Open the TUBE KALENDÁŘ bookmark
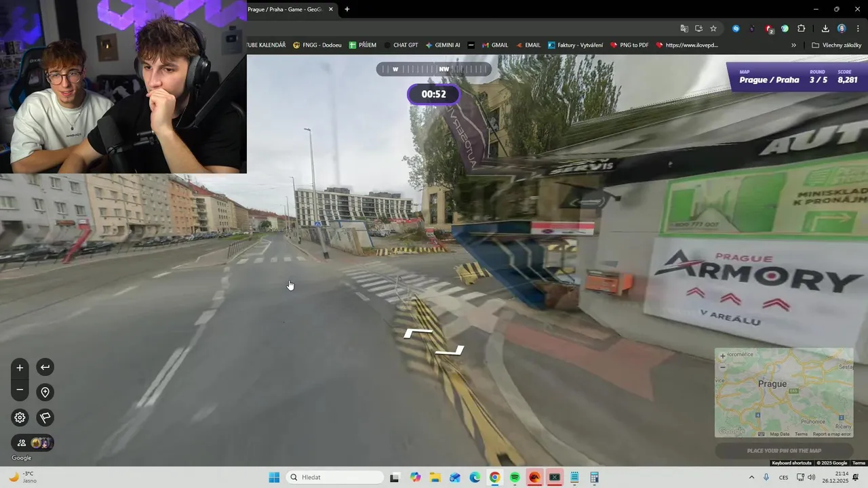The image size is (868, 488). pos(267,45)
